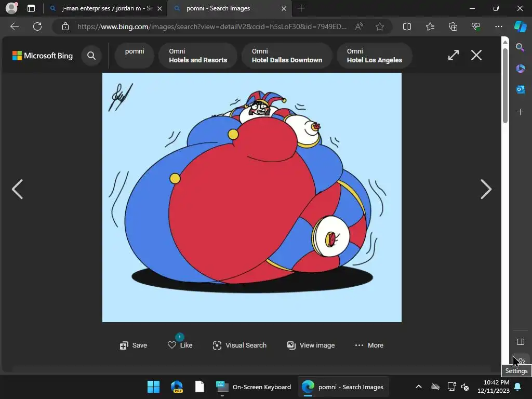Open tab actions menu icon
This screenshot has height=399, width=532.
[31, 8]
